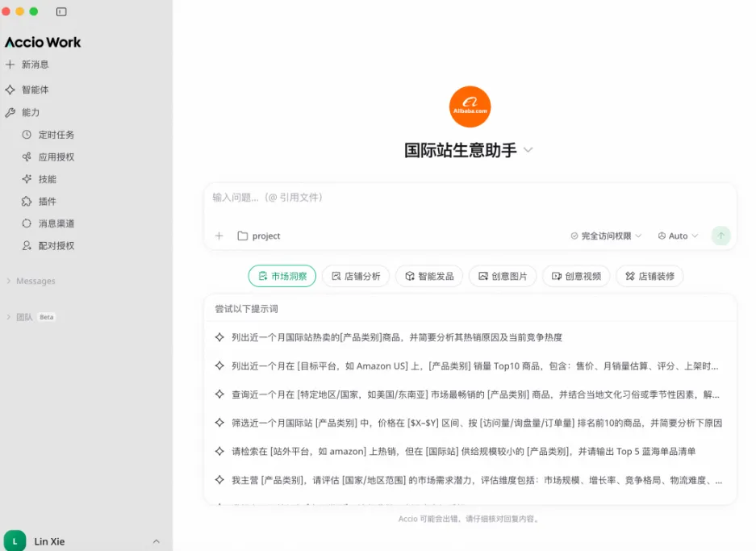Open the 配对授权 menu item
756x551 pixels.
[56, 245]
